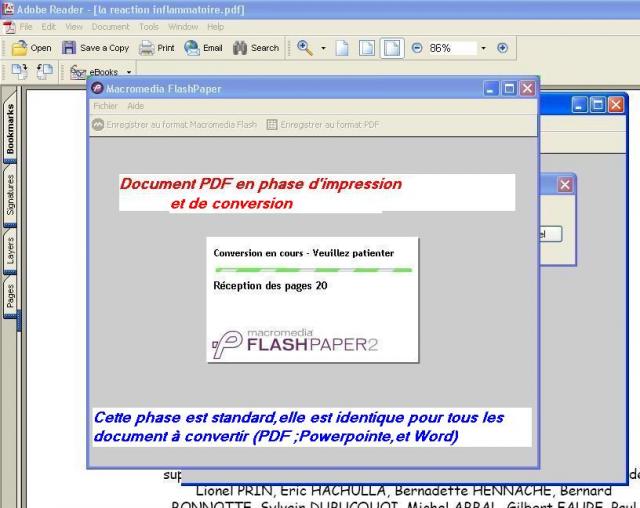The height and width of the screenshot is (508, 640).
Task: Close the Macromedia FlashPaper window
Action: click(x=527, y=89)
